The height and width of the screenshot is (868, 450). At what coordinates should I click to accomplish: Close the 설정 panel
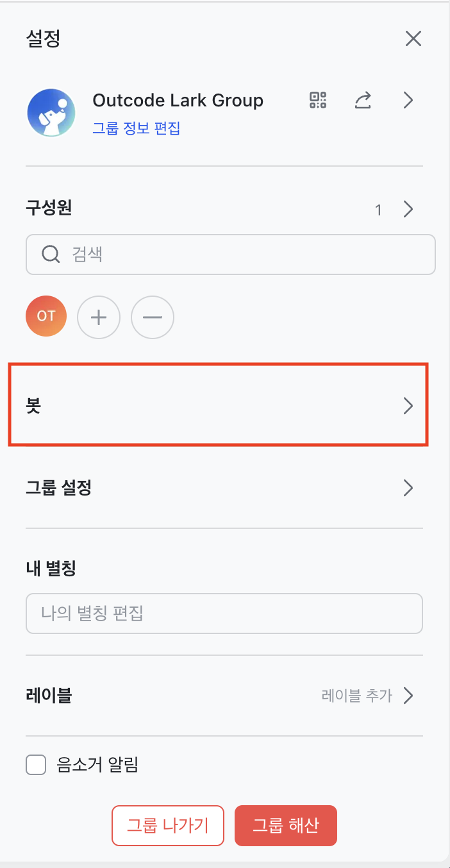(413, 39)
